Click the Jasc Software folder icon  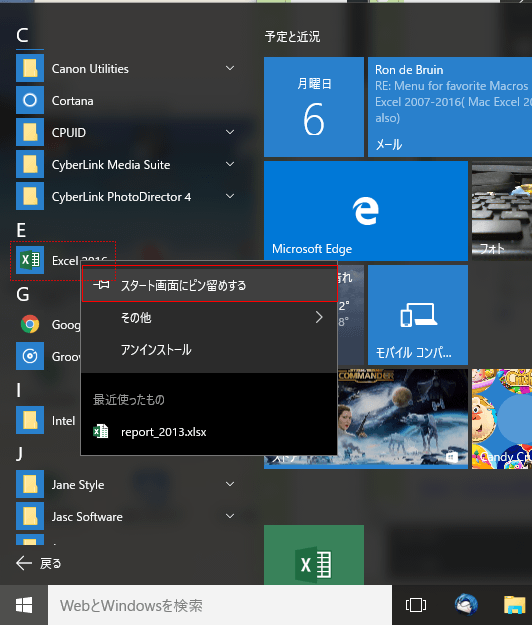click(30, 516)
